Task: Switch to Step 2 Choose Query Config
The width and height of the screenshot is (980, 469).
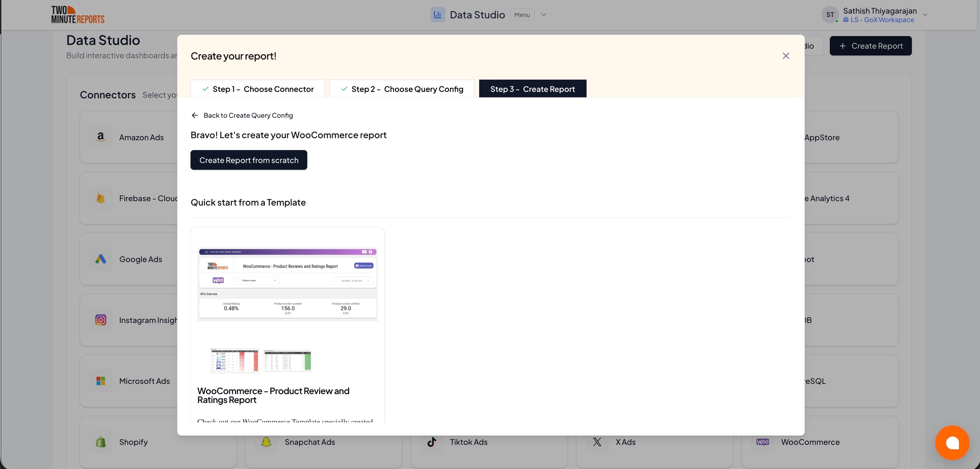Action: pyautogui.click(x=402, y=88)
